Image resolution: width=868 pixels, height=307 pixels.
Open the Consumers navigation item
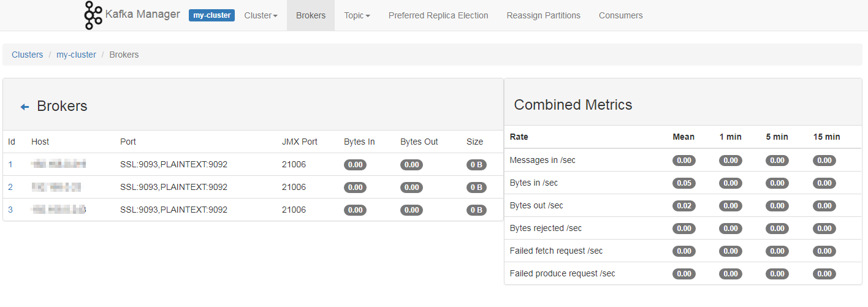tap(621, 15)
